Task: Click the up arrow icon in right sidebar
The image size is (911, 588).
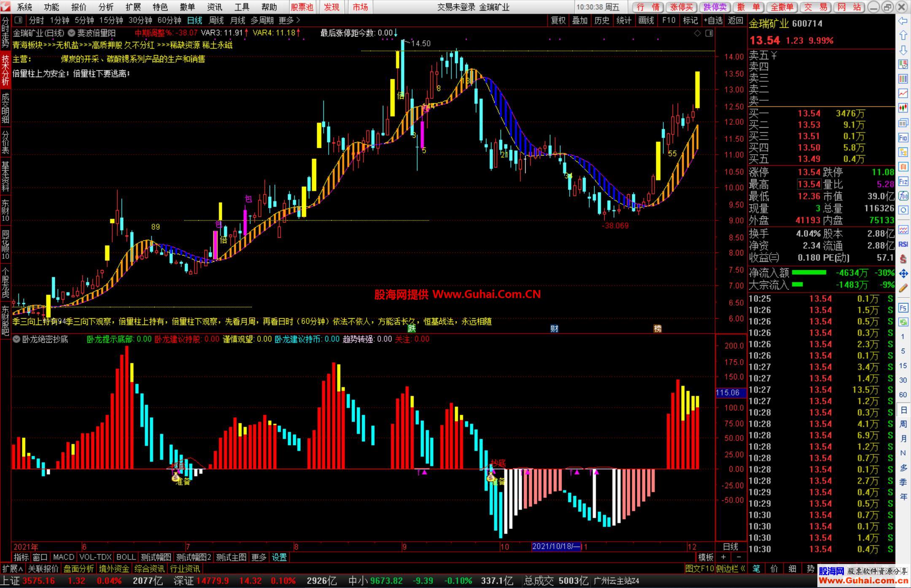Action: pyautogui.click(x=903, y=35)
